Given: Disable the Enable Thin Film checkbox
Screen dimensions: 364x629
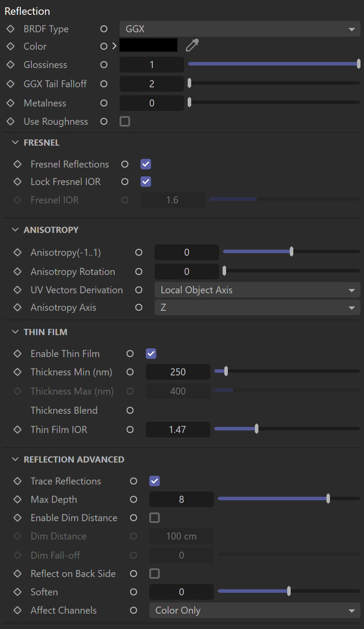Looking at the screenshot, I should 151,354.
